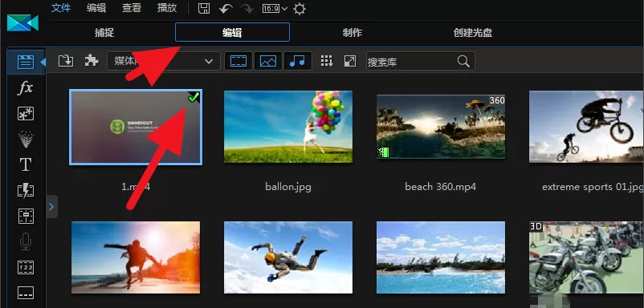Open the audio mixing room icon
Viewport: 644px width, 308px height.
26,216
